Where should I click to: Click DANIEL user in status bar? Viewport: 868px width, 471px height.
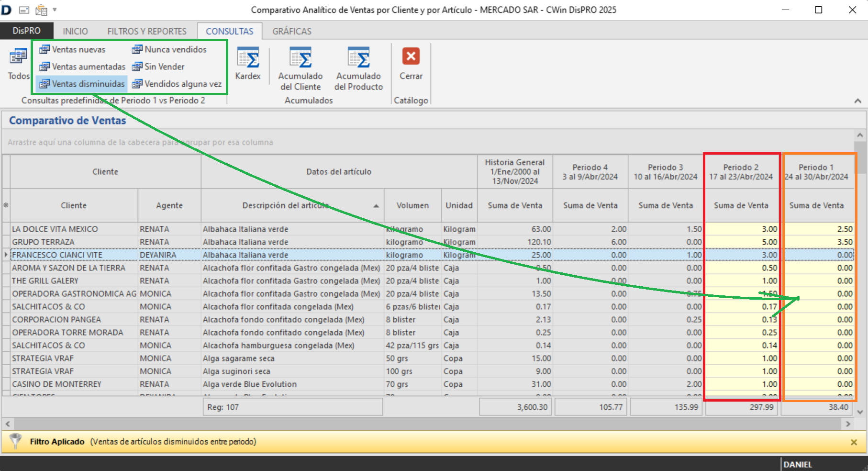(x=798, y=464)
